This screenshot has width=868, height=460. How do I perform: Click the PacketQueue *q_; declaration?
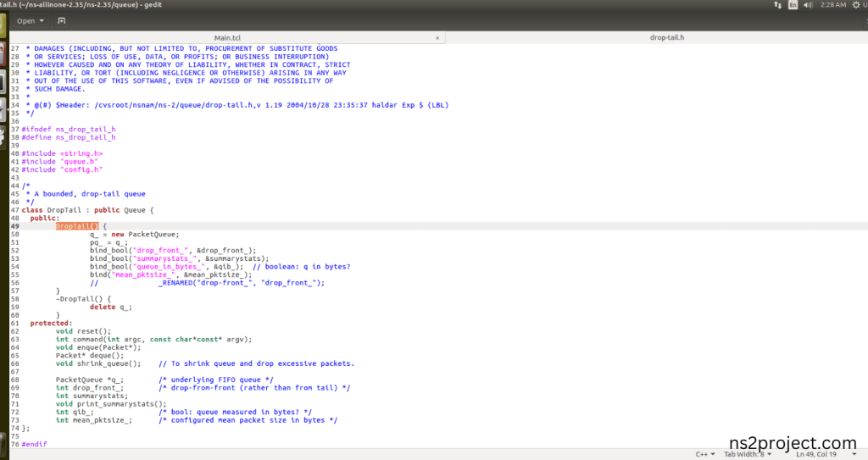(x=90, y=380)
